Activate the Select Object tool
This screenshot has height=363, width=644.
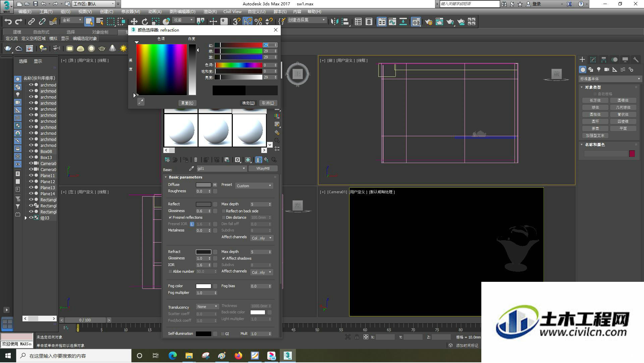[89, 22]
